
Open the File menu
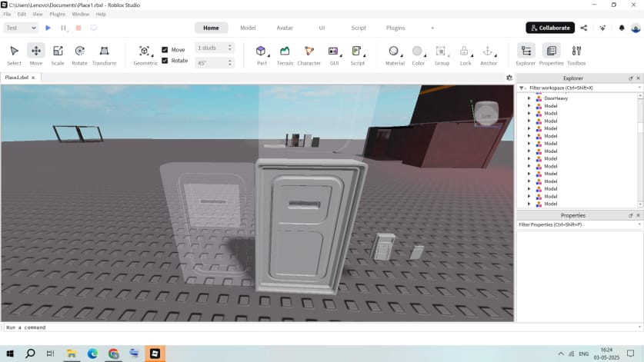coord(7,15)
